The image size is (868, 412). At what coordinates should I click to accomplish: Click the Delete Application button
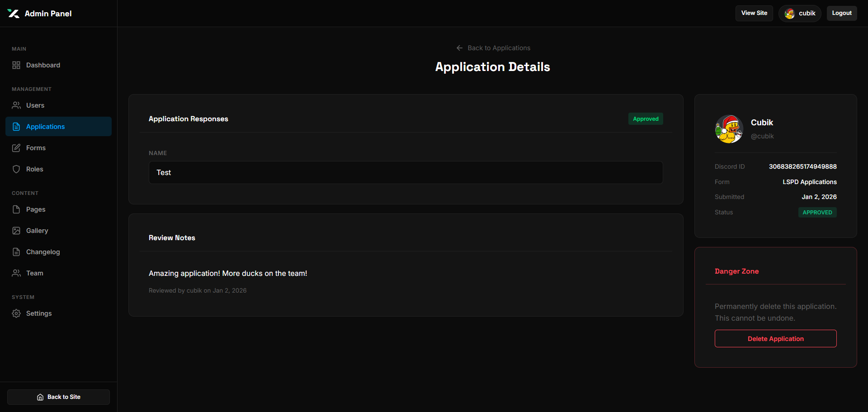[776, 339]
